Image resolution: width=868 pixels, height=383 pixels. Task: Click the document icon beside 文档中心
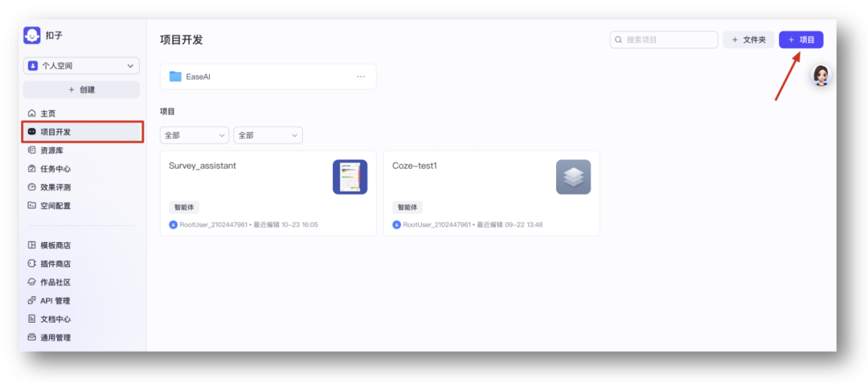pyautogui.click(x=31, y=319)
